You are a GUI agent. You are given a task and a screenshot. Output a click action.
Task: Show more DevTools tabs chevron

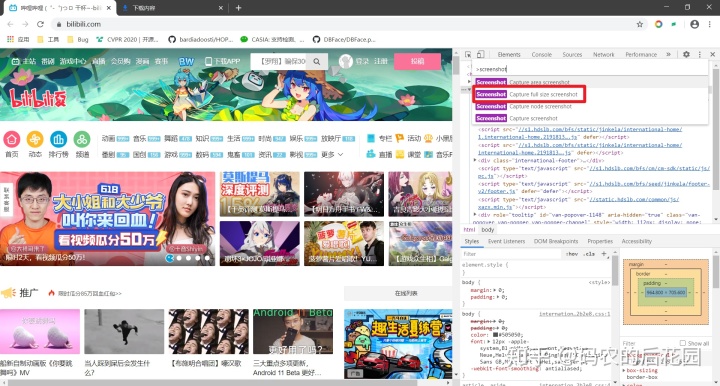pyautogui.click(x=669, y=54)
